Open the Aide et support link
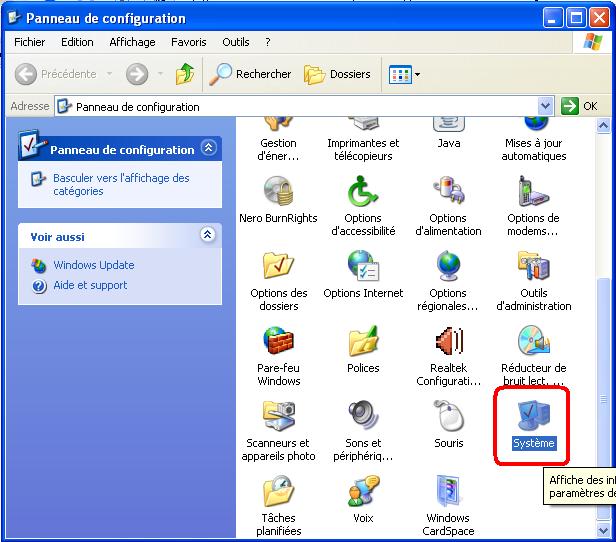Screen dimensions: 616x542 (x=90, y=285)
